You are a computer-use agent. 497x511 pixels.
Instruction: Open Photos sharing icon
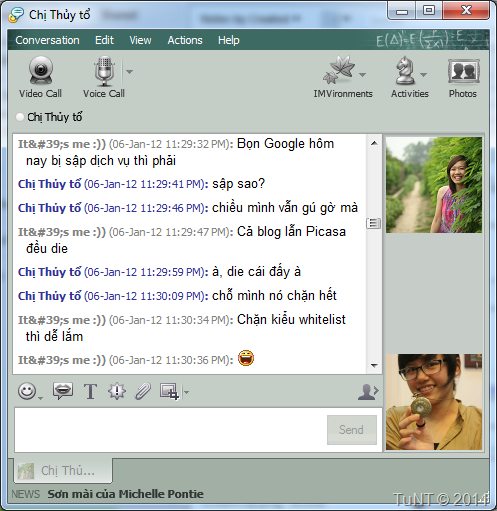click(x=463, y=77)
